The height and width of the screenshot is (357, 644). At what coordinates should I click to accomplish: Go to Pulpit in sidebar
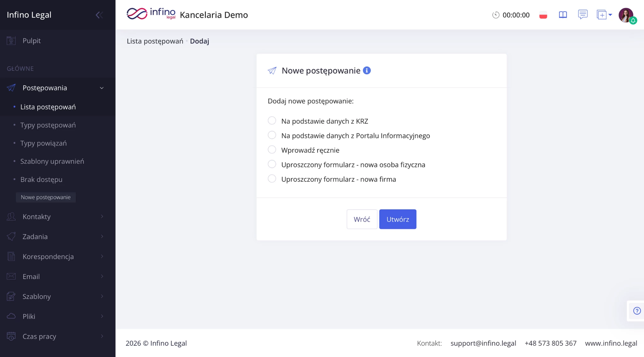coord(31,41)
